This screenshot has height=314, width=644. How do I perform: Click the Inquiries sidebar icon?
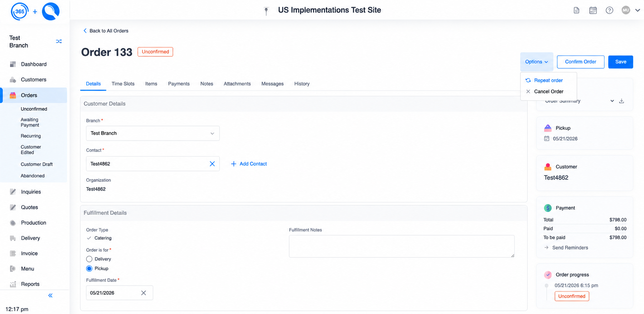pyautogui.click(x=13, y=192)
